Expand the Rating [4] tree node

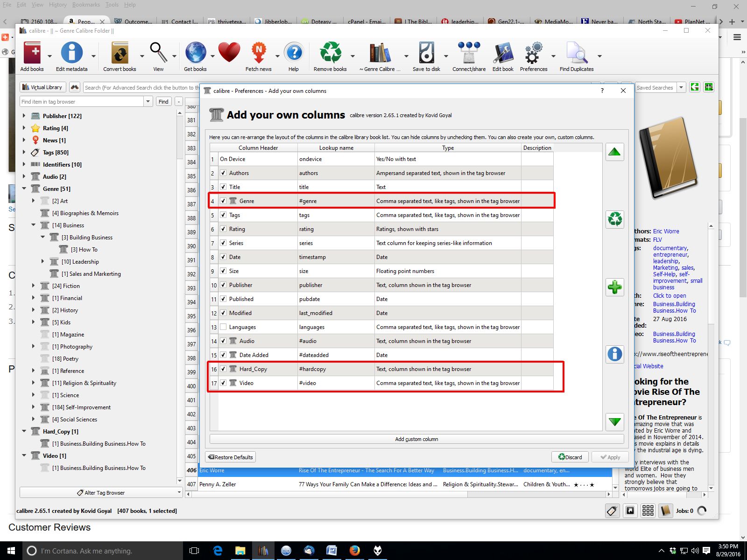[x=24, y=128]
